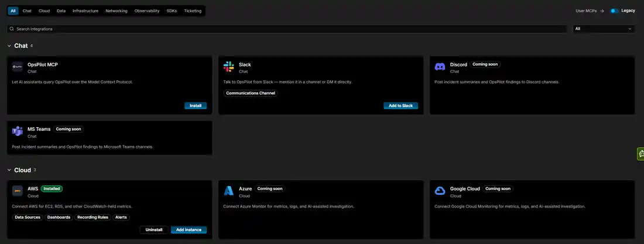Collapse the Chat section chevron

coord(9,46)
